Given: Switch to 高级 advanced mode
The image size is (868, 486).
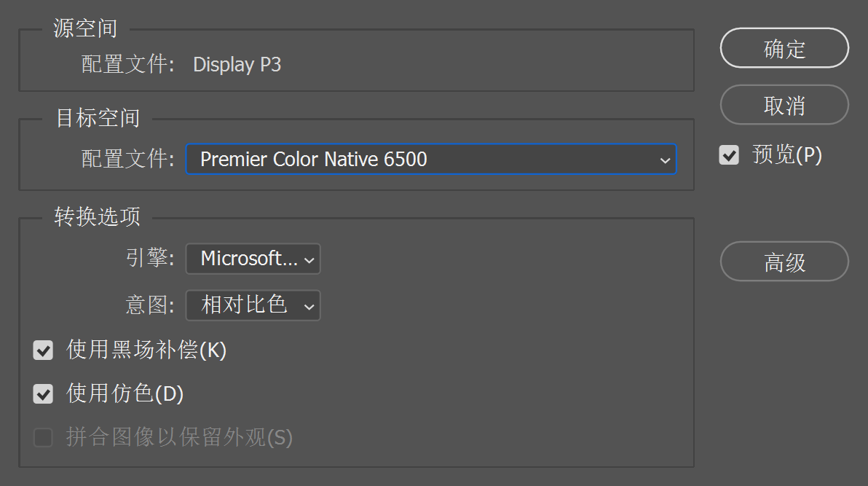Looking at the screenshot, I should click(x=784, y=261).
